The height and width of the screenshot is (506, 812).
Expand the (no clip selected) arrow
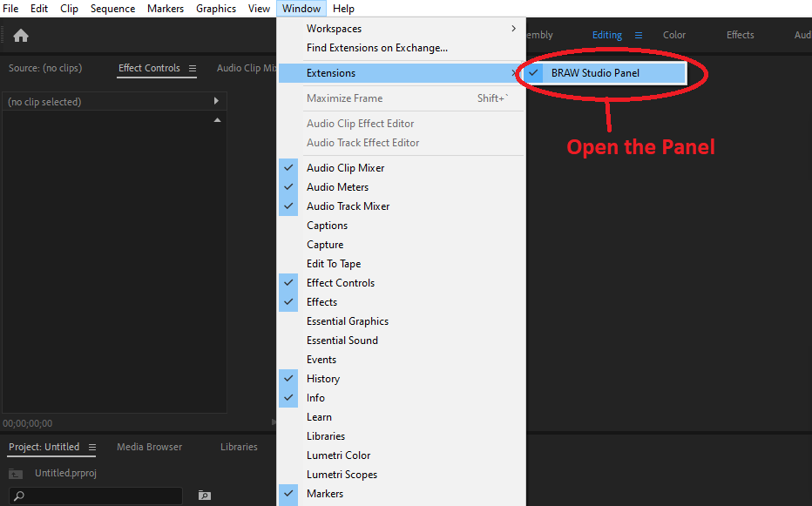tap(216, 100)
